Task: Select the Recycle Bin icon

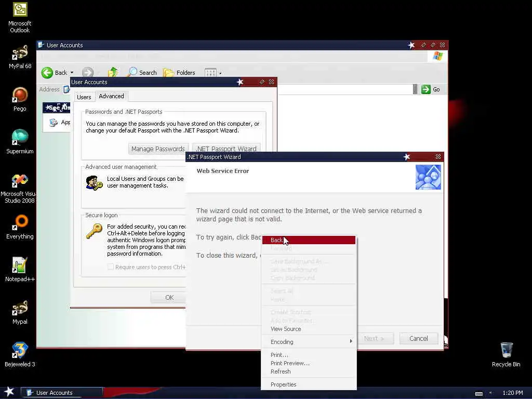Action: click(x=506, y=355)
